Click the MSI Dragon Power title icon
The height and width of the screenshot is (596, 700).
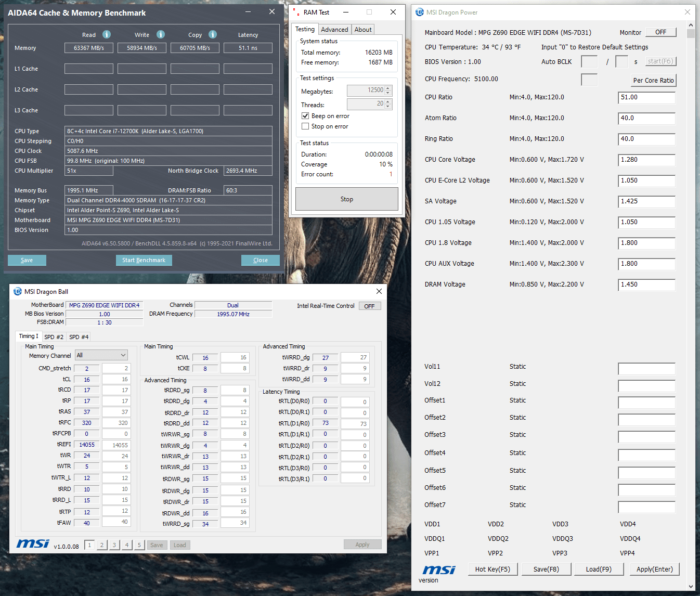[420, 12]
